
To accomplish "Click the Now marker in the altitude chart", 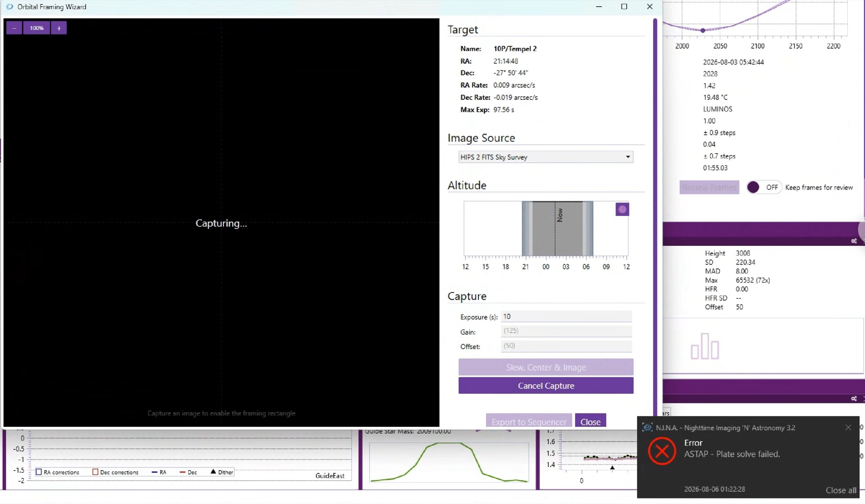I will [x=560, y=215].
